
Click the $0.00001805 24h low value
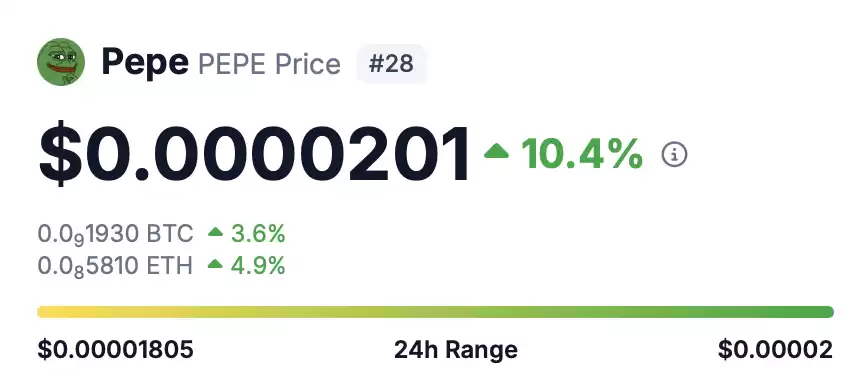(115, 350)
